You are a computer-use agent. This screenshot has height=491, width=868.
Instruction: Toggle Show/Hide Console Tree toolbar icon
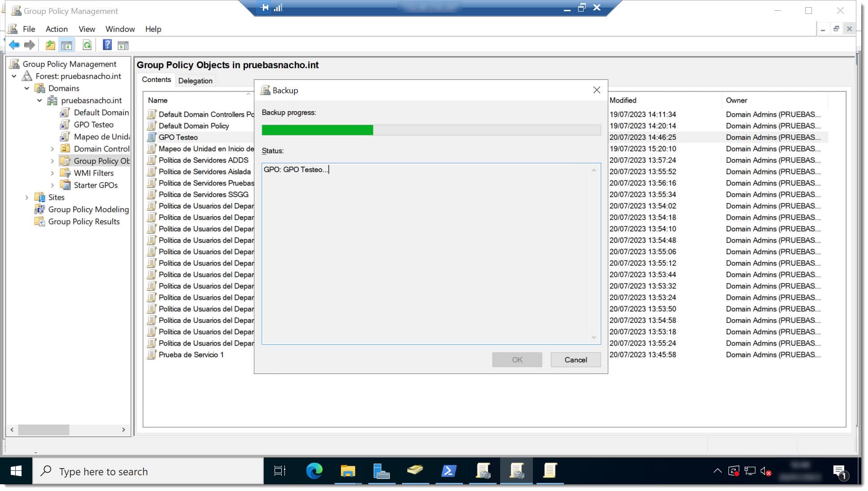(66, 45)
